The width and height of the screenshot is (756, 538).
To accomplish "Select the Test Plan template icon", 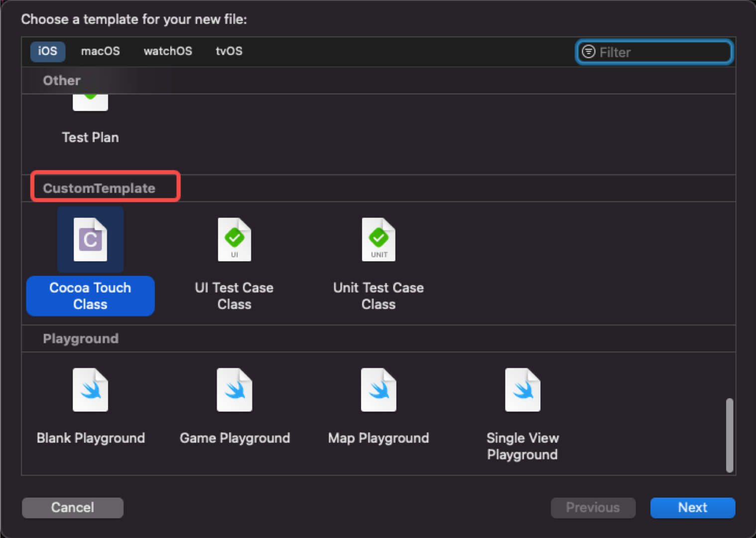I will (x=90, y=103).
